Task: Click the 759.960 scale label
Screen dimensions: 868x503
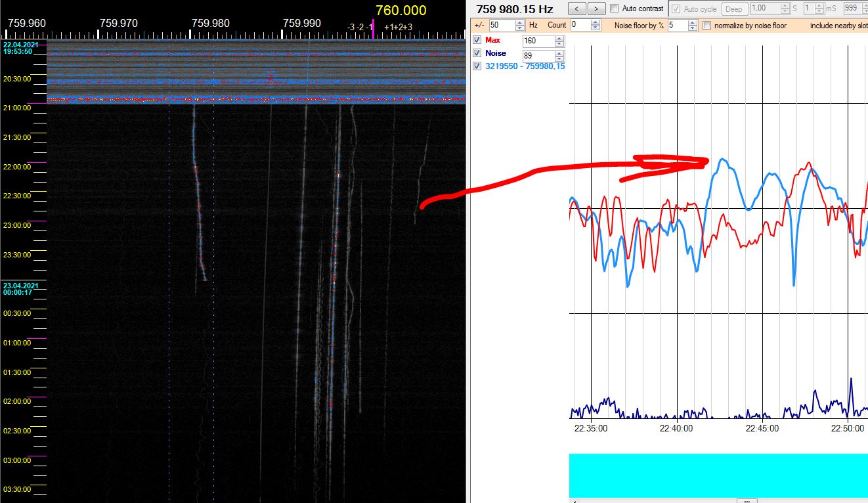Action: tap(27, 23)
